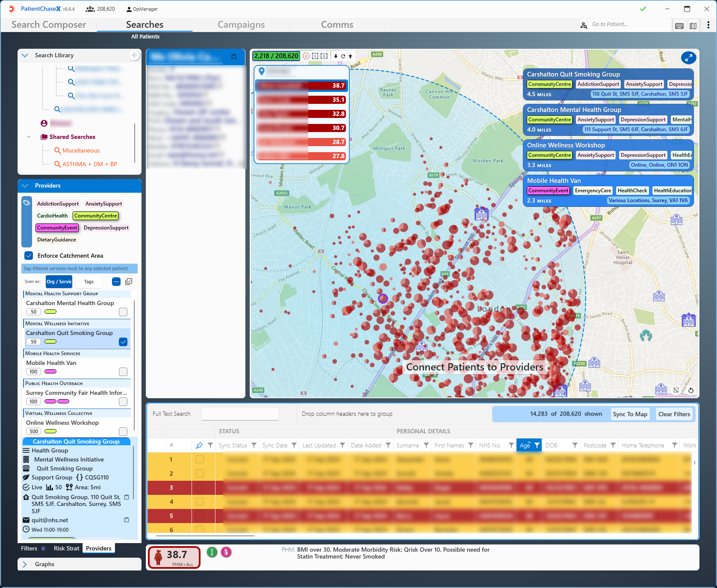The height and width of the screenshot is (588, 717).
Task: Click the Full Text Search field
Action: pyautogui.click(x=240, y=414)
